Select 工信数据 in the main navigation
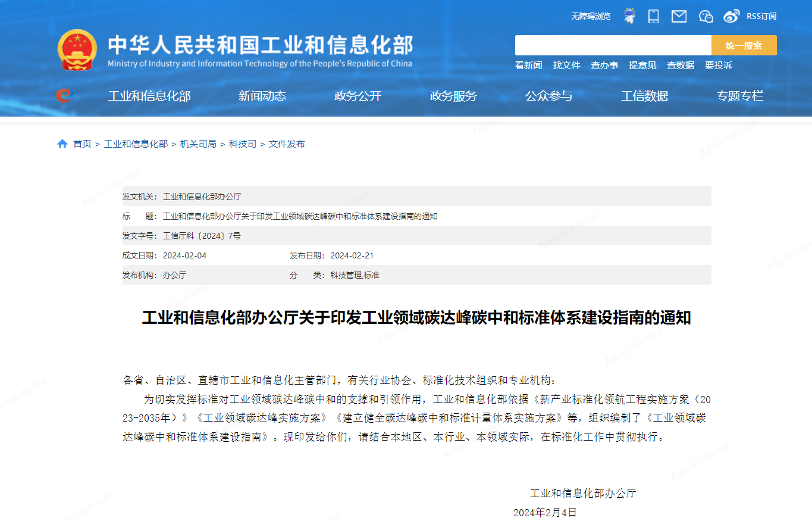Viewport: 812px width, 521px height. pyautogui.click(x=644, y=96)
